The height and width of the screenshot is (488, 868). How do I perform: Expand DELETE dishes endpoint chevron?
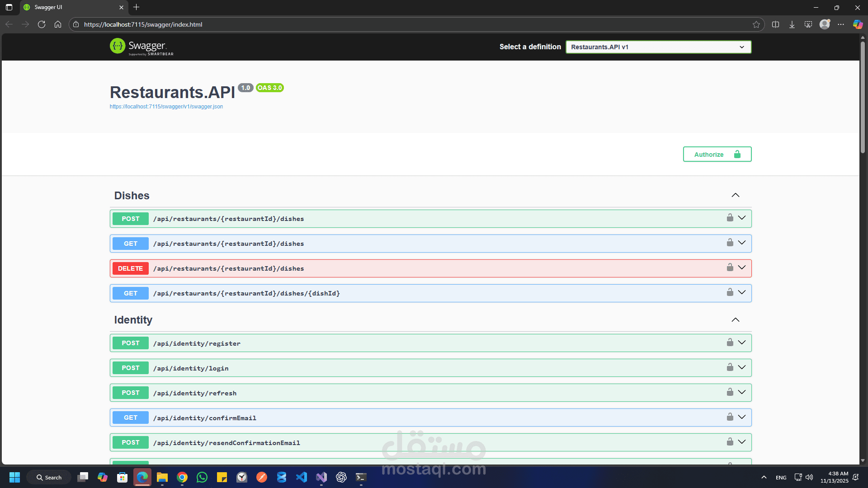pyautogui.click(x=742, y=267)
